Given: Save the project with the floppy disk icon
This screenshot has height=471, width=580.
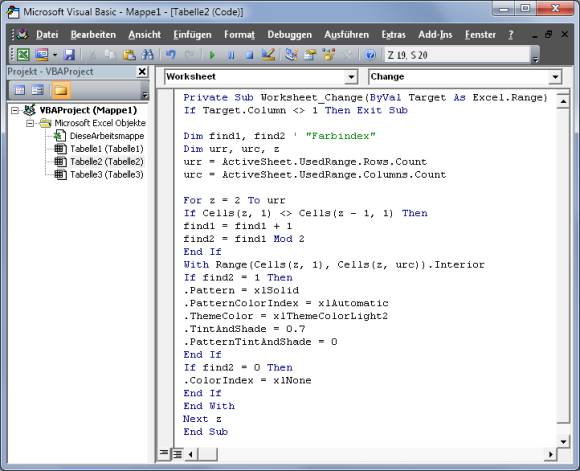Looking at the screenshot, I should click(69, 55).
